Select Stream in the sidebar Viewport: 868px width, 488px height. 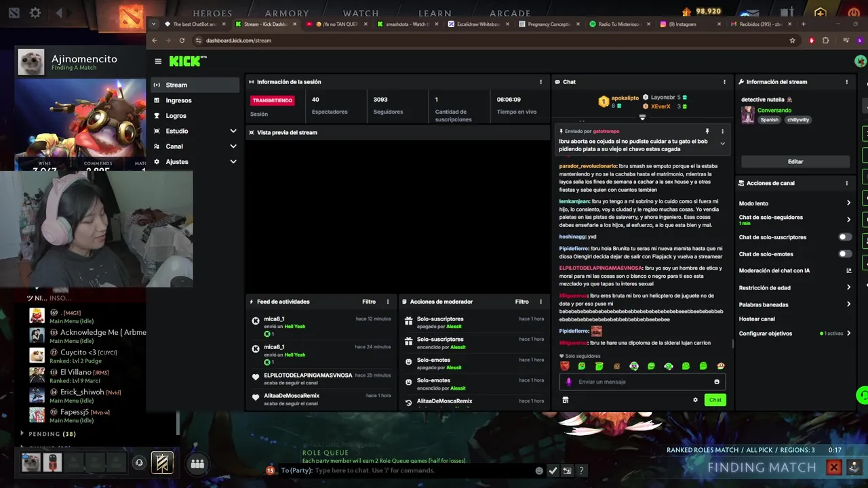[x=195, y=85]
